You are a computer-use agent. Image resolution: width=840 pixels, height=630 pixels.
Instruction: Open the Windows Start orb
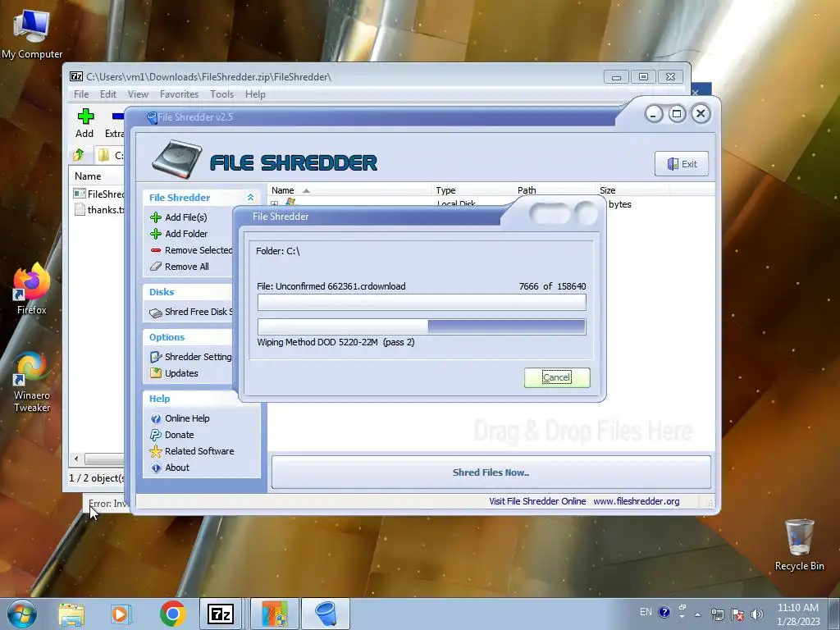pyautogui.click(x=22, y=614)
